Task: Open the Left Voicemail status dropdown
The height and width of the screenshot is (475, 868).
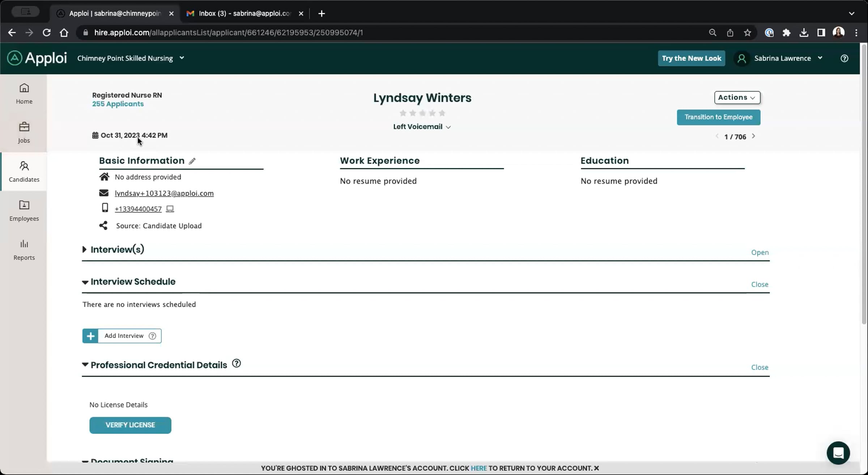Action: click(422, 127)
